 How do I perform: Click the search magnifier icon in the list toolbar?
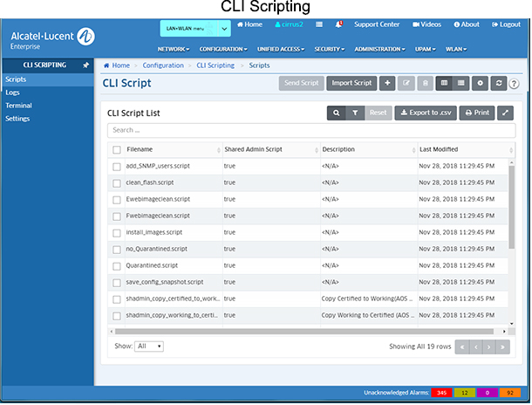(336, 113)
